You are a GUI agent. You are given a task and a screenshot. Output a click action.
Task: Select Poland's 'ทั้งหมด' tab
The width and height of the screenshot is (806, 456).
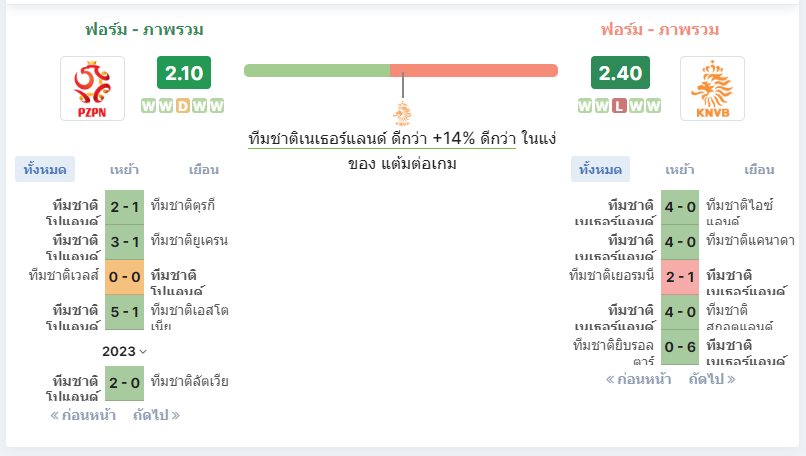(45, 169)
